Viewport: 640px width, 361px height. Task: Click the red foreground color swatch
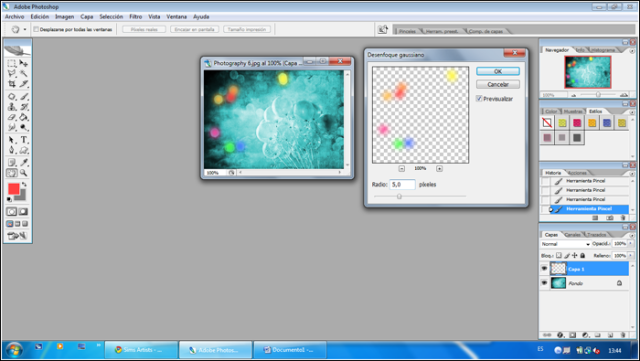[13, 189]
